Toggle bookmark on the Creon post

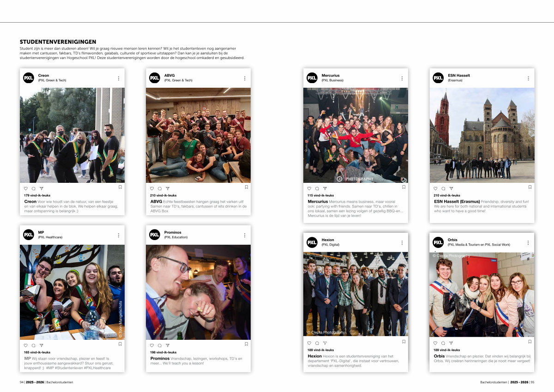[120, 187]
